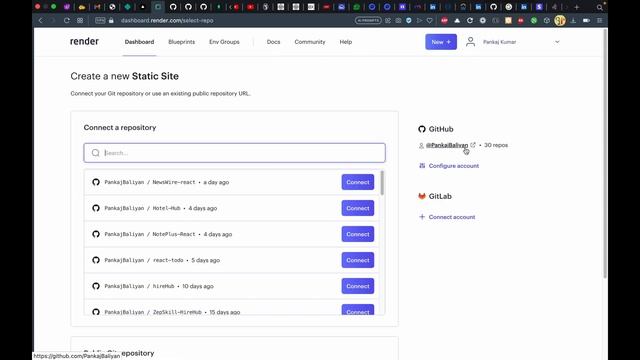
Task: Expand the Pankaj Kumar account dropdown
Action: (557, 42)
